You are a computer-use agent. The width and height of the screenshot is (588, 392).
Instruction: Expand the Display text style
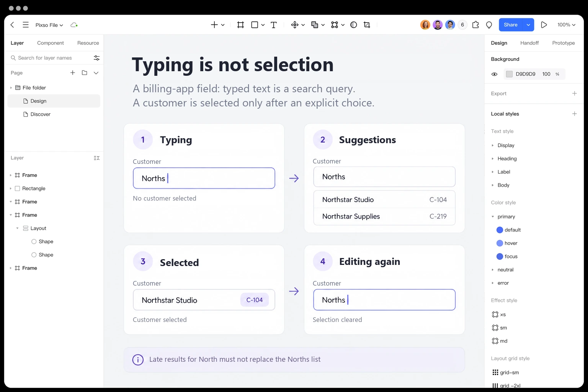(x=493, y=145)
